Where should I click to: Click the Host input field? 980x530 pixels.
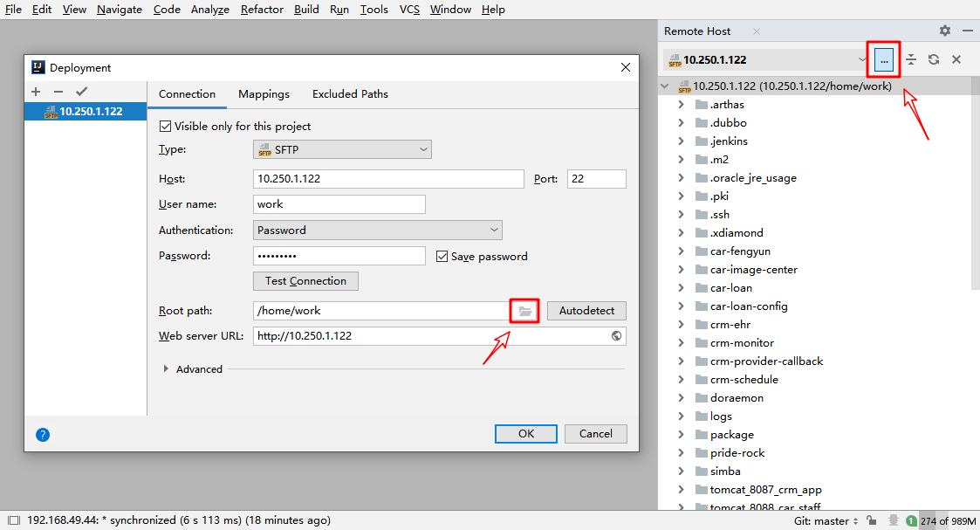click(x=389, y=179)
